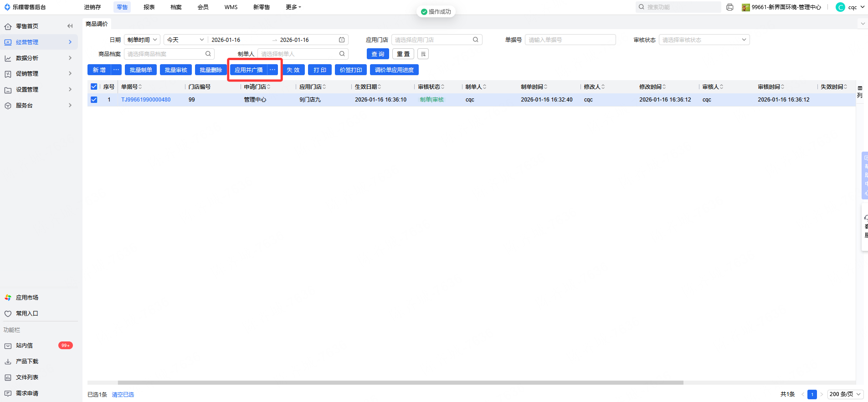Focus the 单据号 input field
This screenshot has height=402, width=868.
point(570,40)
